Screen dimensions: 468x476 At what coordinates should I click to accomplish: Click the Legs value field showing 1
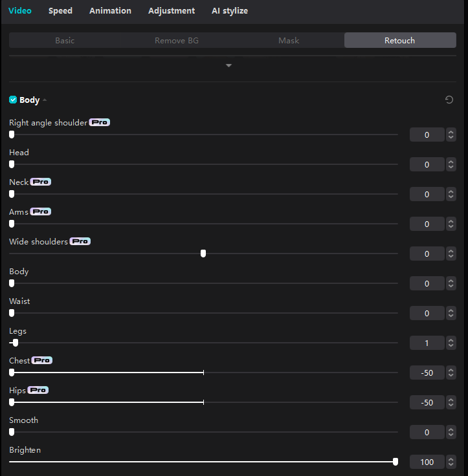[427, 343]
